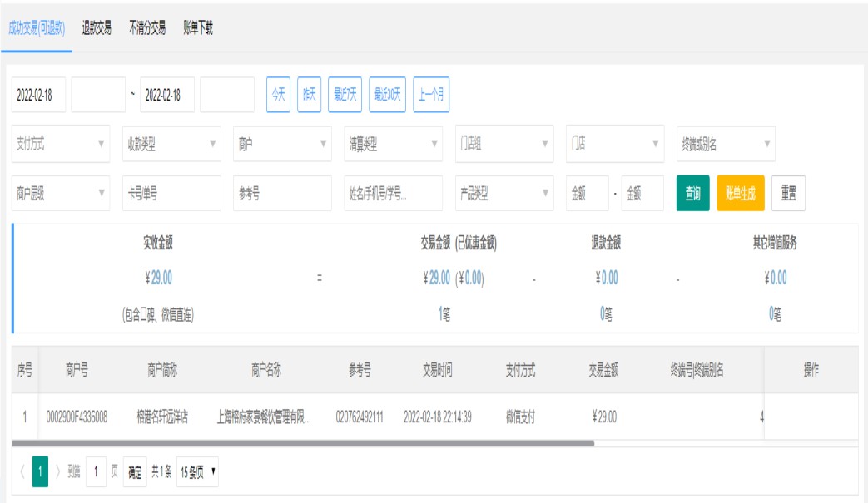The width and height of the screenshot is (868, 503).
Task: Open the 15条/页 page size selector
Action: [x=199, y=472]
